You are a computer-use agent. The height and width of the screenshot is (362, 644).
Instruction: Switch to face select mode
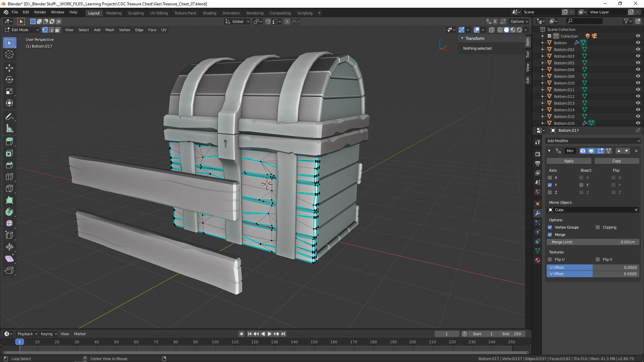pos(58,30)
